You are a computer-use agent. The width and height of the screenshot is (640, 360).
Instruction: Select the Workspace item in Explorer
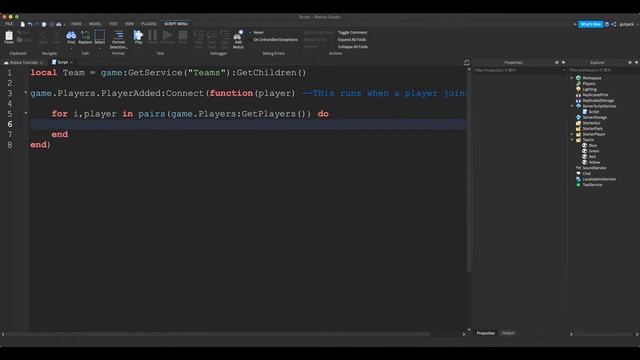[x=591, y=78]
